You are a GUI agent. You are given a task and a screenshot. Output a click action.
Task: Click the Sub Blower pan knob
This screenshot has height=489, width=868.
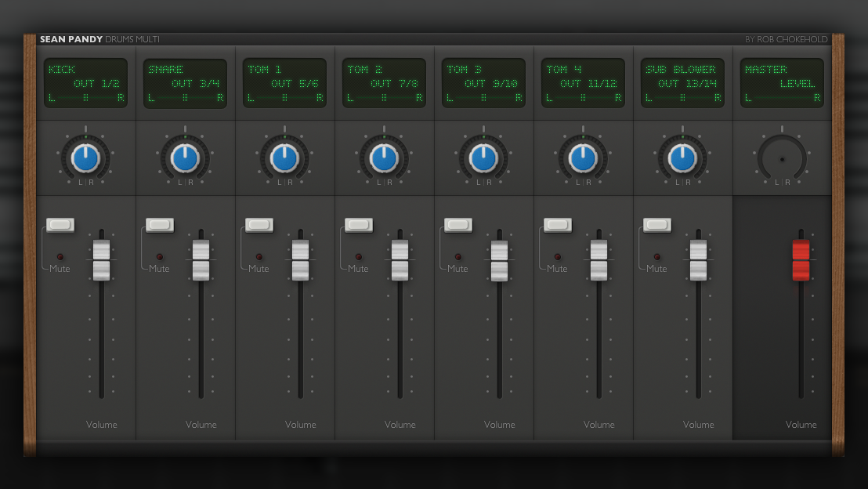tap(682, 158)
